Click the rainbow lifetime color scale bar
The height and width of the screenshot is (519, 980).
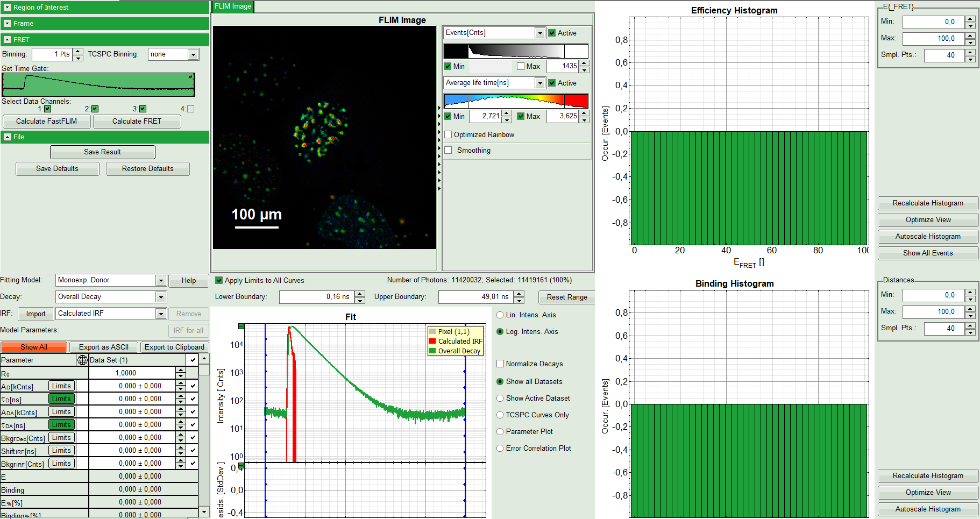515,101
